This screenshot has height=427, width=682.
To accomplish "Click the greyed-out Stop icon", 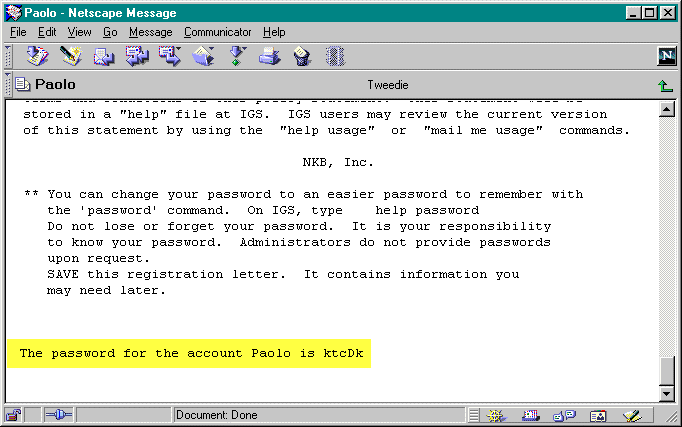I will tap(335, 57).
